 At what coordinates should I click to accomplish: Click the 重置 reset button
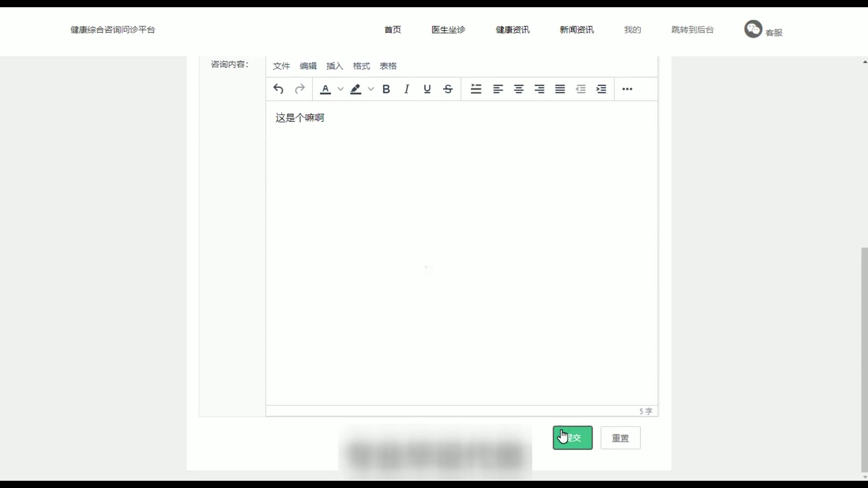coord(620,438)
